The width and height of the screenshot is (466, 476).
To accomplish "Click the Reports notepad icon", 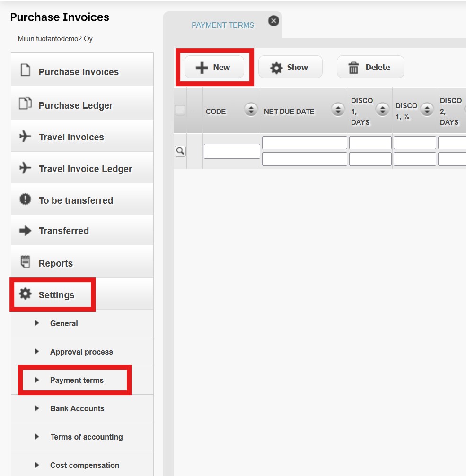I will tap(25, 262).
